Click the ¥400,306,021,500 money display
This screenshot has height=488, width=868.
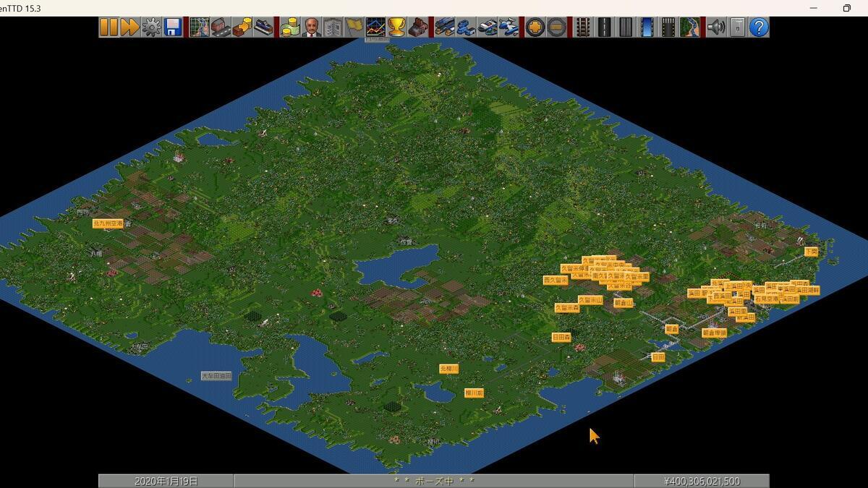[702, 481]
